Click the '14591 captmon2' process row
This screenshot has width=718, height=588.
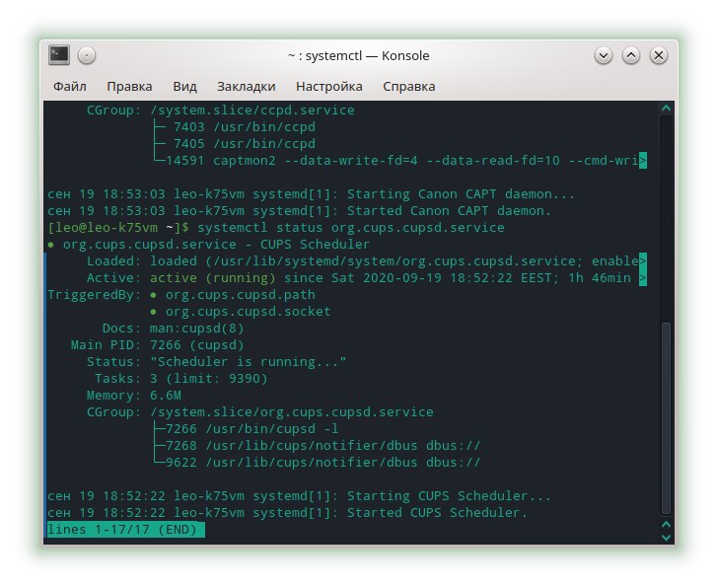[400, 160]
